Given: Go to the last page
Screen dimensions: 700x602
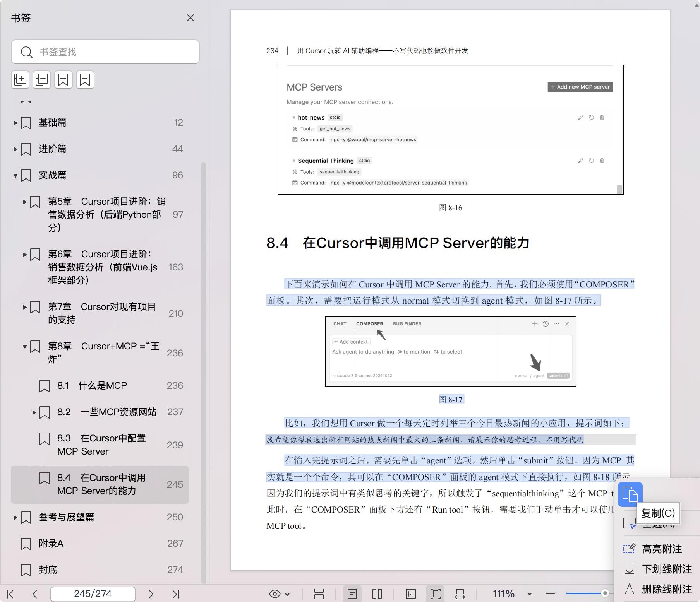Looking at the screenshot, I should (176, 594).
